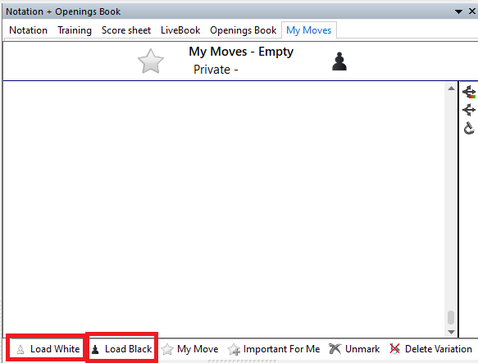Click the Load Black pawn button
This screenshot has width=478, height=363.
tap(121, 349)
